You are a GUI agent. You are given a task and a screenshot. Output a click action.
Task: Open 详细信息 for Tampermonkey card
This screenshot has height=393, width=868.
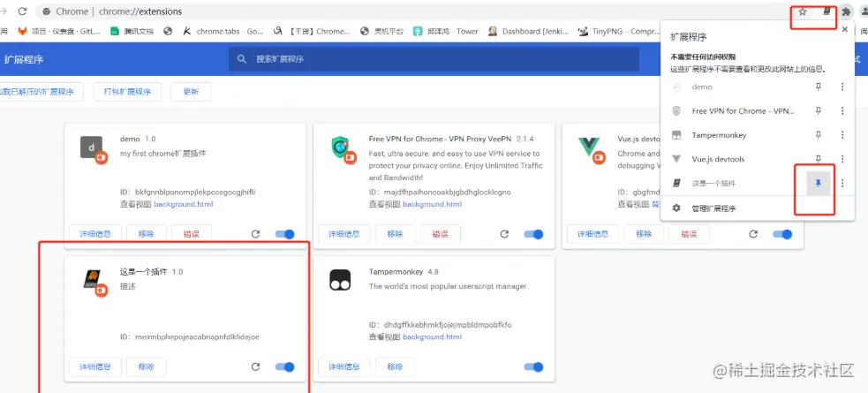344,367
